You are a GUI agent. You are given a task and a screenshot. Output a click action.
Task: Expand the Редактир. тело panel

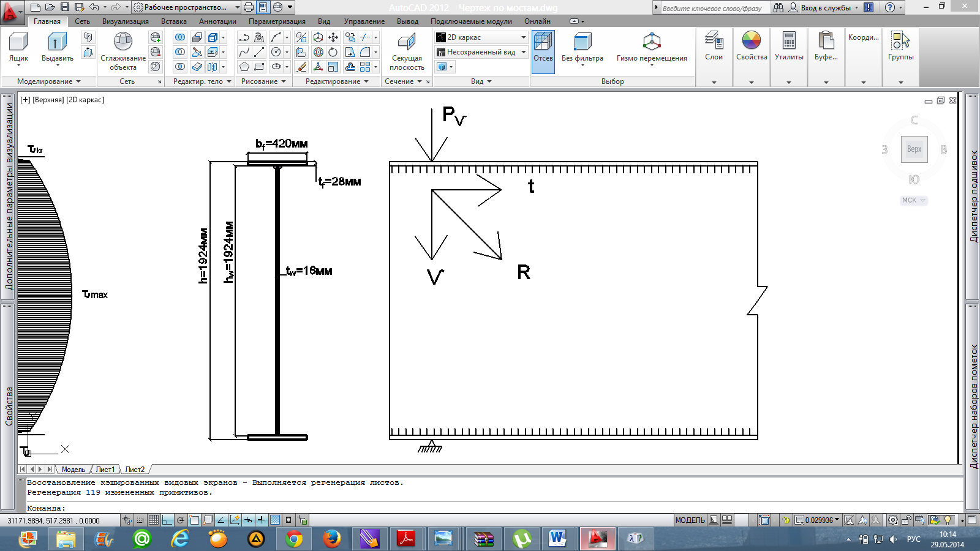coord(202,81)
